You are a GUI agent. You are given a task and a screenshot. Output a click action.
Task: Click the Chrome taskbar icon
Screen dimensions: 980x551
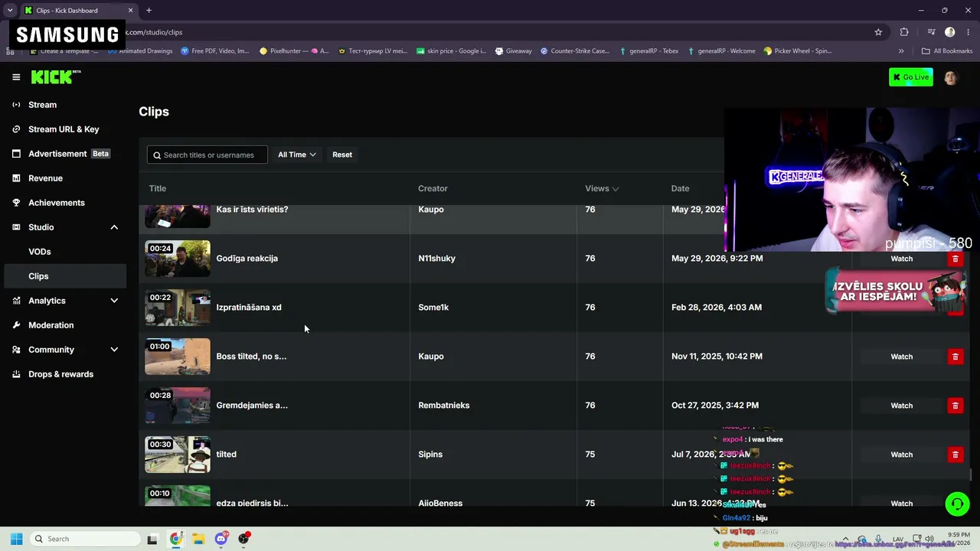click(x=175, y=539)
